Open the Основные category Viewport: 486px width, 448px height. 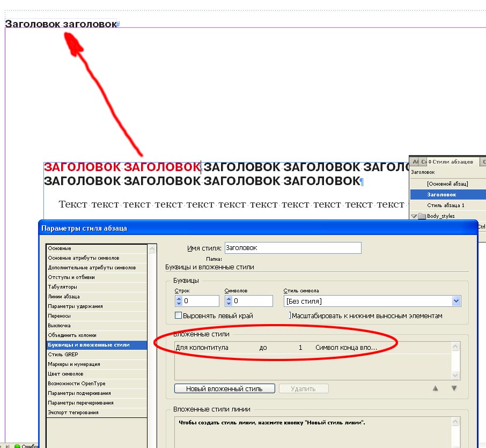coord(97,248)
